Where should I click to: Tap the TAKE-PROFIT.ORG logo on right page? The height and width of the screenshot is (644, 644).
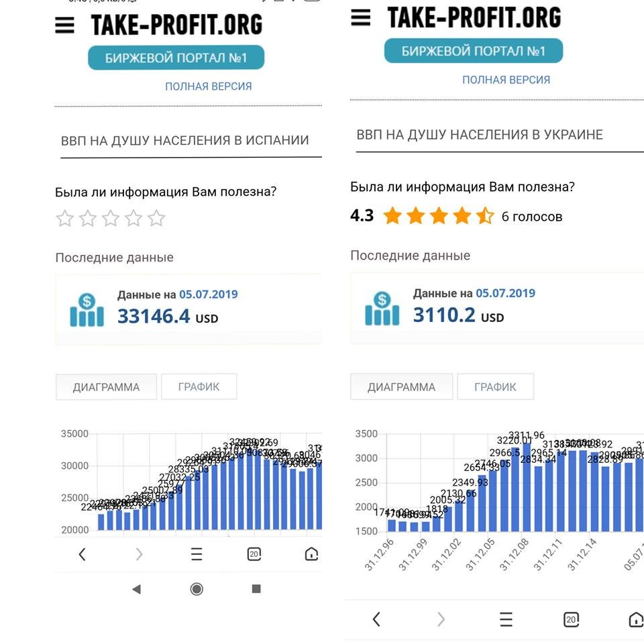coord(474,17)
